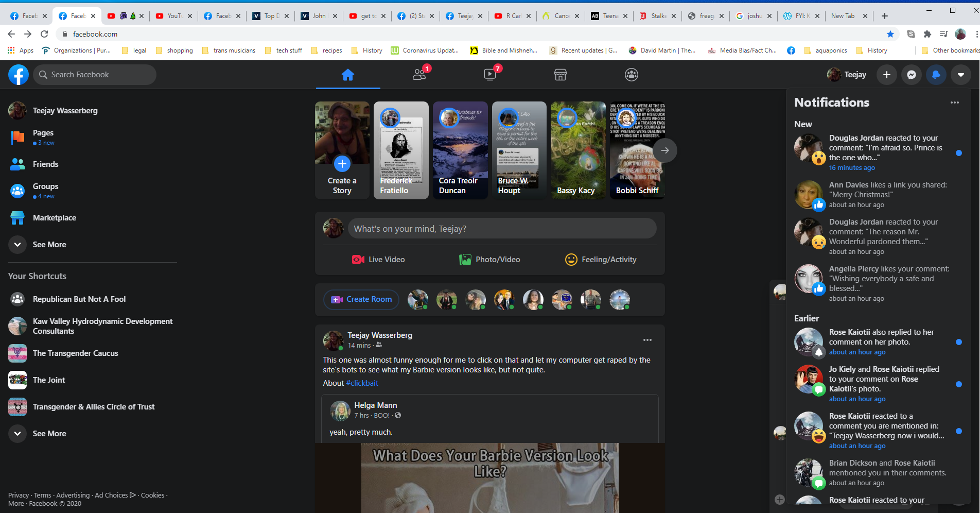Click the Teejay profile button in header

coord(847,75)
